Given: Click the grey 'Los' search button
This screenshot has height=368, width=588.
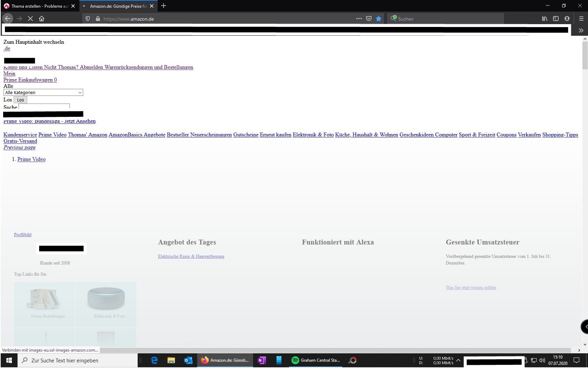Looking at the screenshot, I should [x=21, y=100].
